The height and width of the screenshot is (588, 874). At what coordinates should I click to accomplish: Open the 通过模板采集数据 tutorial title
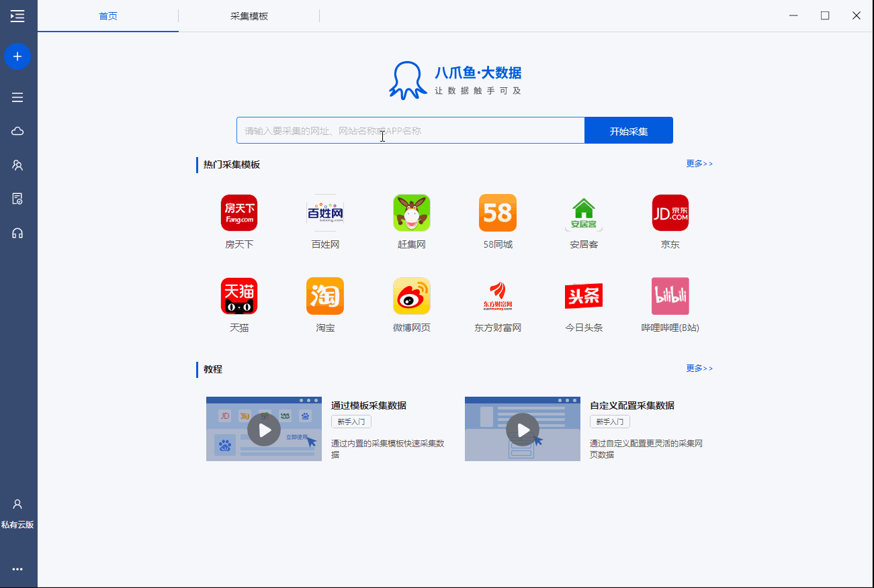(369, 405)
